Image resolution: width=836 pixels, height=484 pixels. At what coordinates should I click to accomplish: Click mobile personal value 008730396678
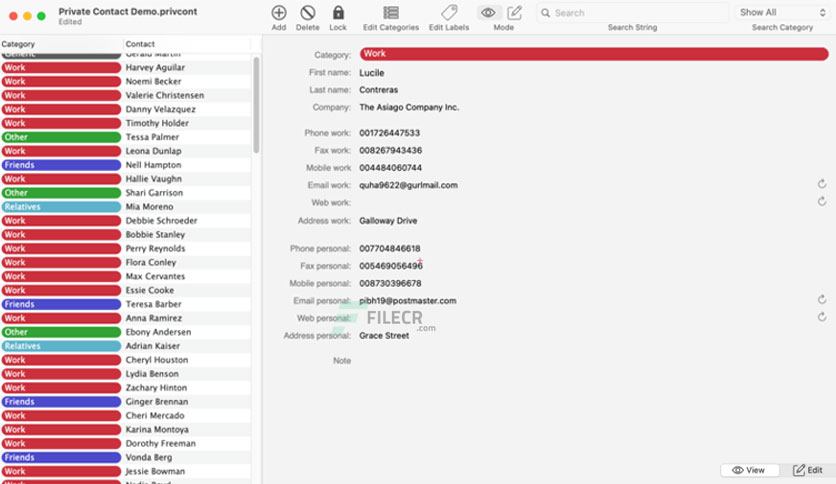(390, 284)
